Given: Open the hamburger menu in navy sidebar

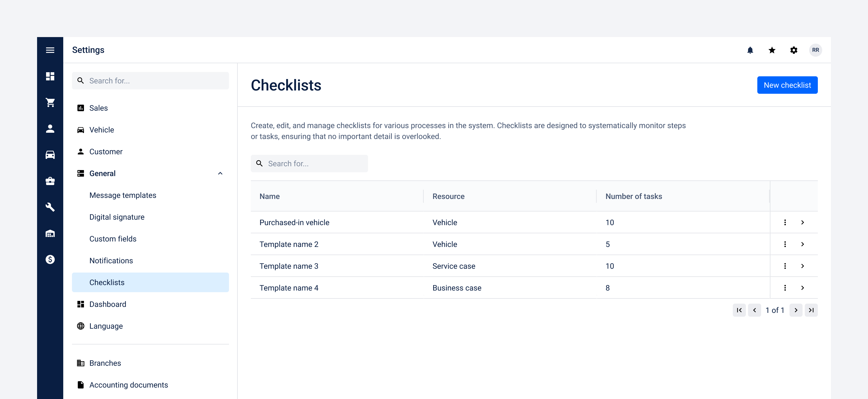Looking at the screenshot, I should click(50, 50).
